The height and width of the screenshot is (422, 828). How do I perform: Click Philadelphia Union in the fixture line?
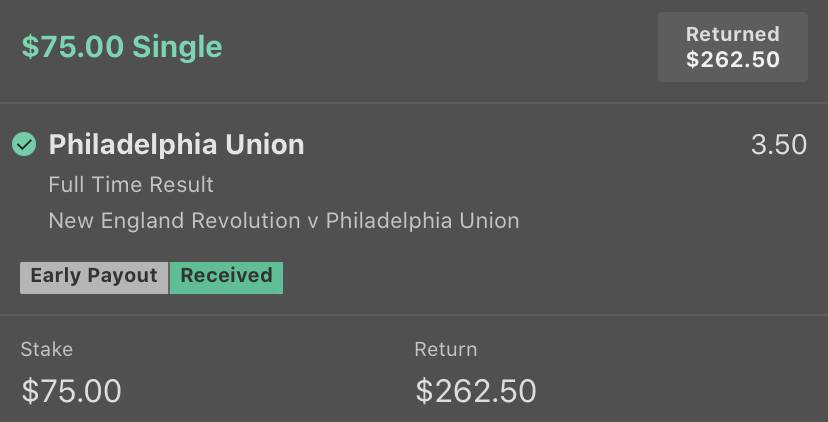tap(422, 221)
